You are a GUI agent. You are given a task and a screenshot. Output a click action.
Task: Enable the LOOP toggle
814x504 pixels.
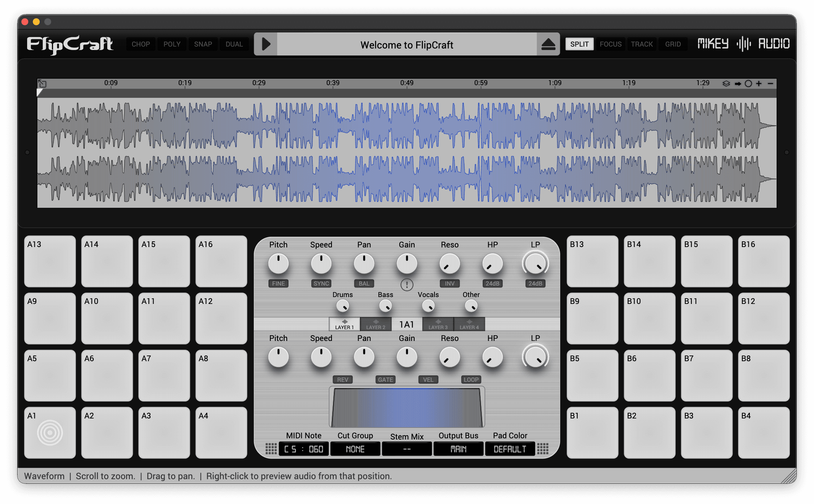471,380
